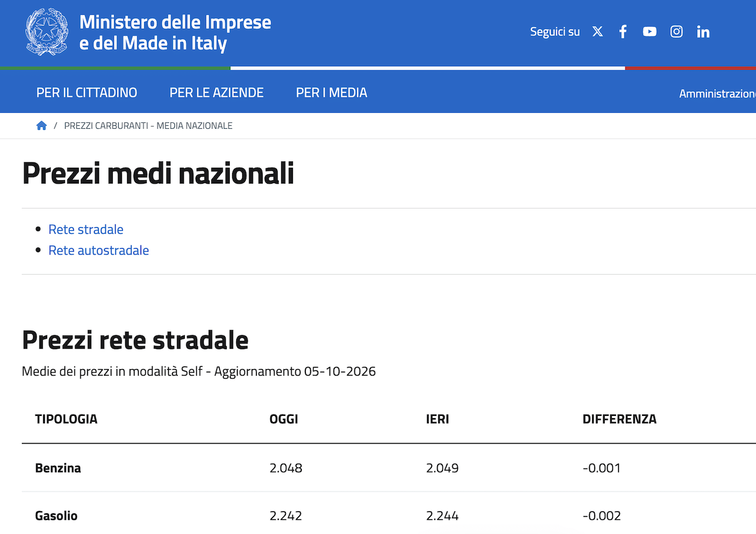Screen dimensions: 756x534
Task: Click breadcrumb Prezzi Carburanti - Media Nazionale
Action: point(148,126)
